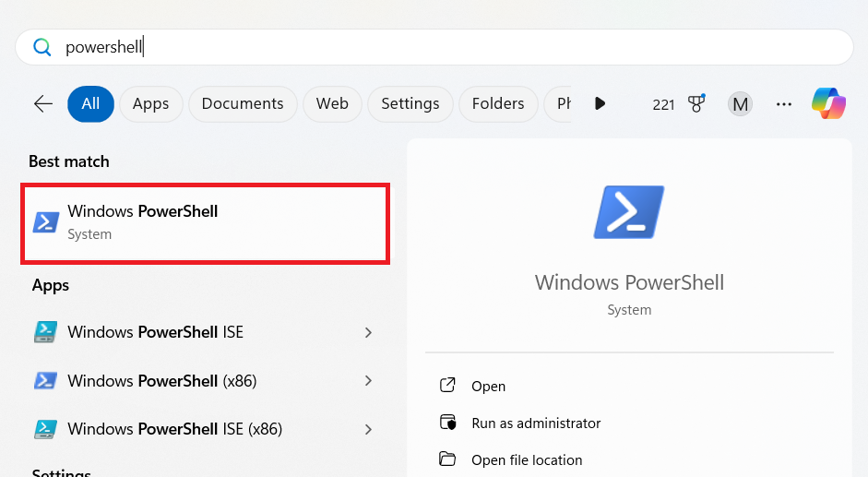This screenshot has width=868, height=477.
Task: Click Windows PowerShell title in preview pane
Action: click(x=629, y=282)
